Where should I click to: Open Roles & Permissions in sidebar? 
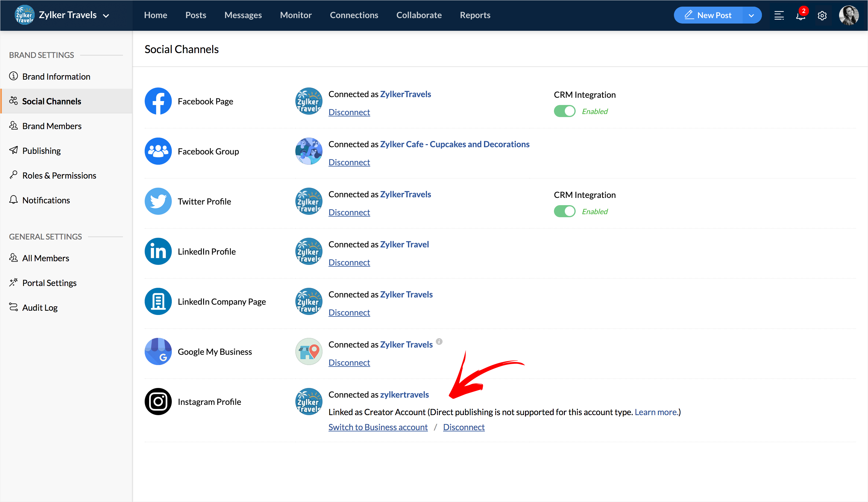[59, 176]
